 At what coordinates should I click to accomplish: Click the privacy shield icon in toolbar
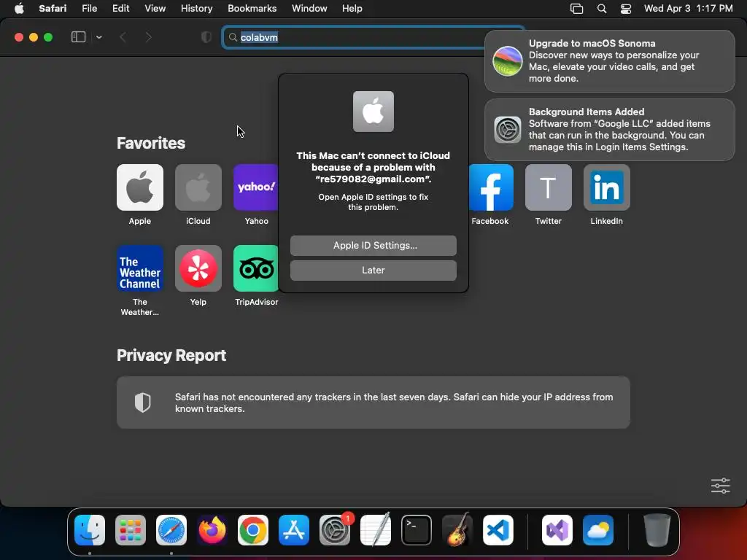click(x=206, y=37)
